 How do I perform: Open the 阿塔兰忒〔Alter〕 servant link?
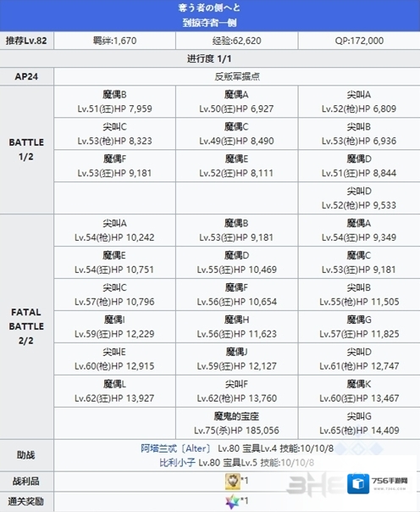coord(175,448)
